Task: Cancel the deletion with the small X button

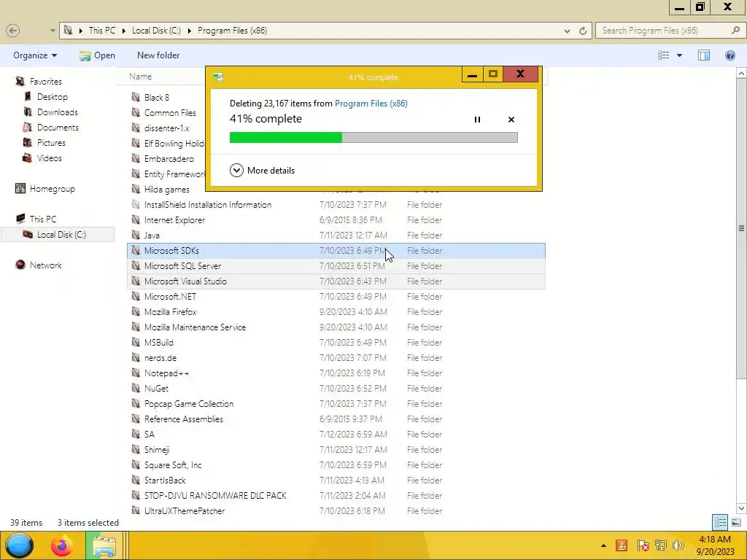Action: coord(511,120)
